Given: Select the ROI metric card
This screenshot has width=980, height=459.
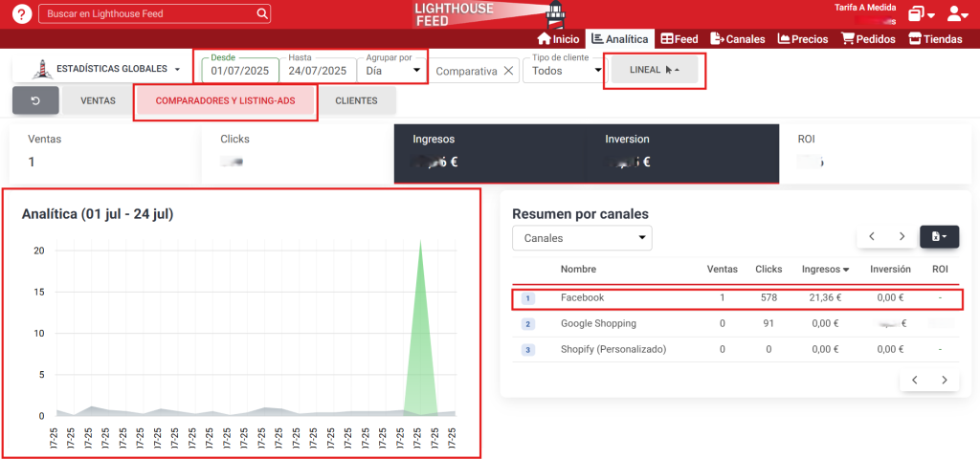Looking at the screenshot, I should 876,153.
